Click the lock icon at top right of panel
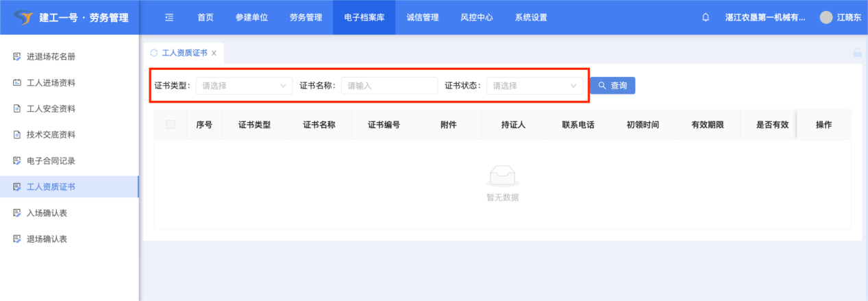Viewport: 868px width, 301px height. tap(856, 53)
